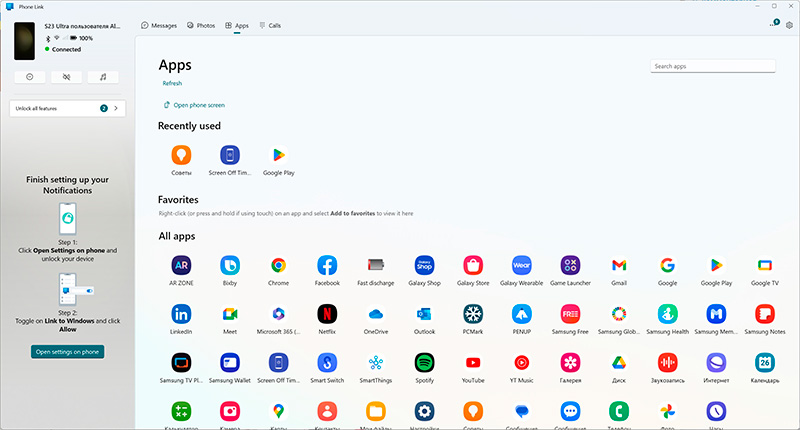Open Google Play in Recently used
Viewport: 800px width, 430px height.
(278, 155)
